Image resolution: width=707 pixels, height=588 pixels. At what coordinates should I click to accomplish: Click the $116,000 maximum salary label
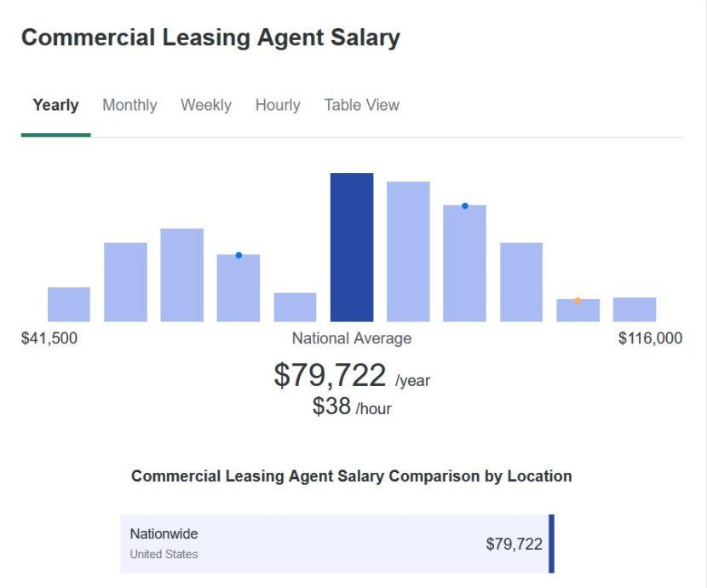pos(652,337)
